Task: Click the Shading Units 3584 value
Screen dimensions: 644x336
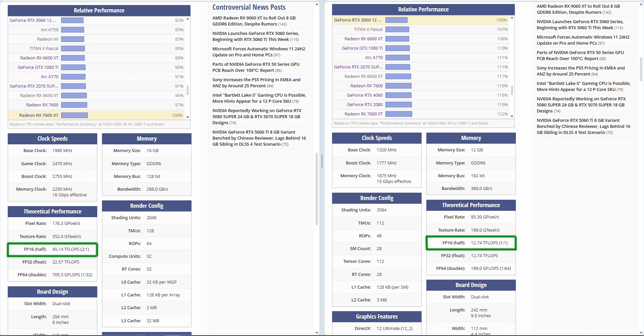Action: coord(381,210)
